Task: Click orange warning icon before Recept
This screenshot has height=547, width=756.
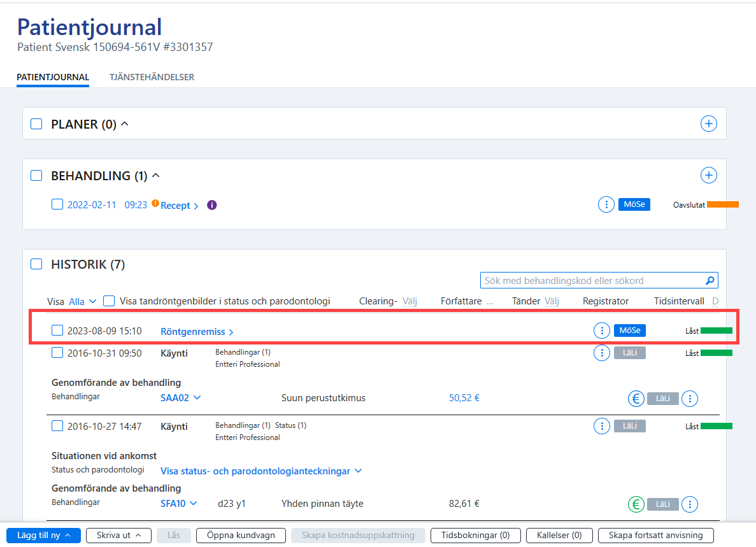Action: [155, 203]
